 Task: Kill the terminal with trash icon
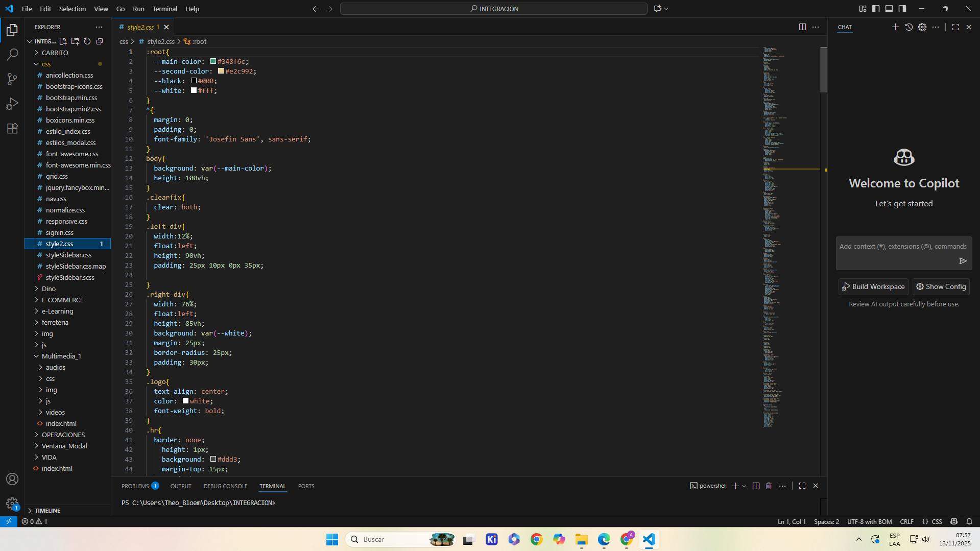769,486
